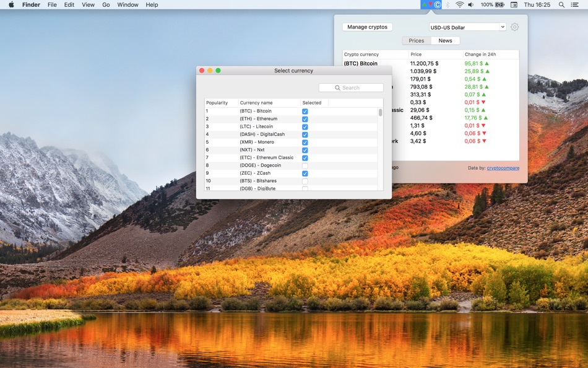Switch to the Prices tab
This screenshot has width=588, height=368.
coord(417,40)
